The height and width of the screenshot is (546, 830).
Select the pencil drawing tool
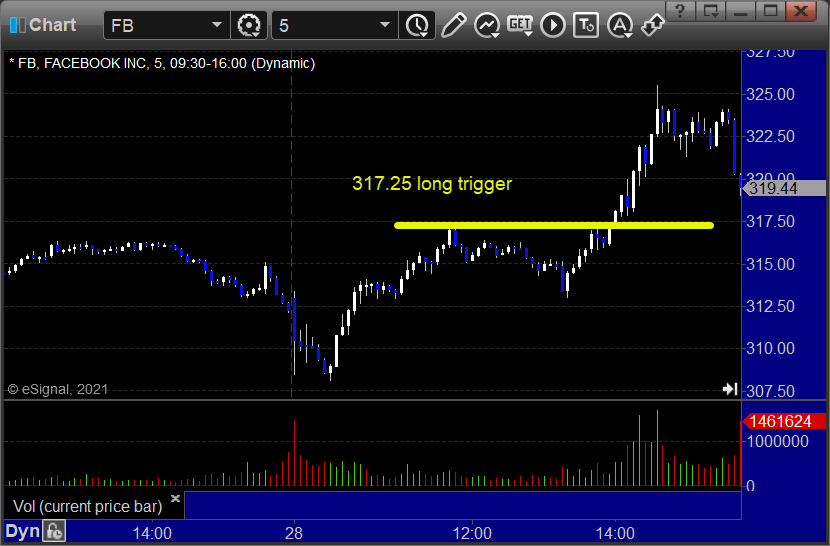point(453,25)
